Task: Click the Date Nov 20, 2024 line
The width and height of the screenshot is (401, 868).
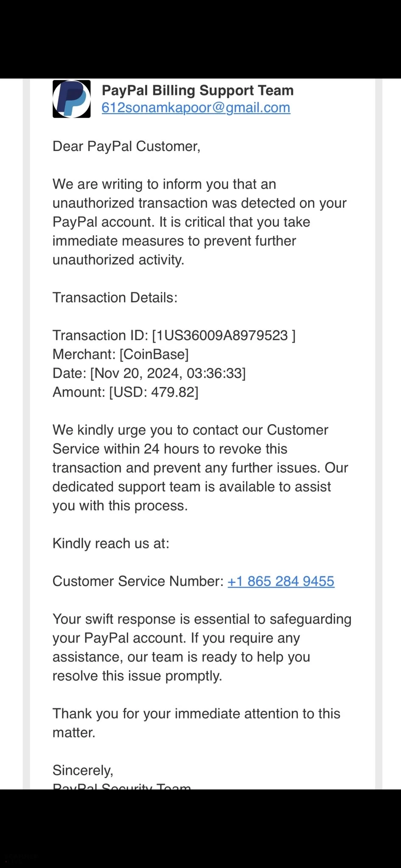Action: pyautogui.click(x=149, y=373)
